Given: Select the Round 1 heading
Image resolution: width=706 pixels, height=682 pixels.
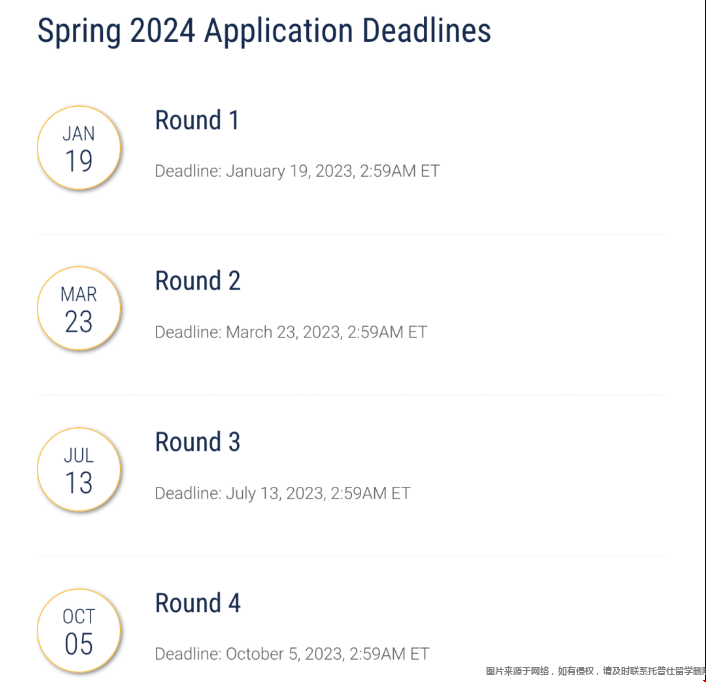Looking at the screenshot, I should click(x=197, y=120).
